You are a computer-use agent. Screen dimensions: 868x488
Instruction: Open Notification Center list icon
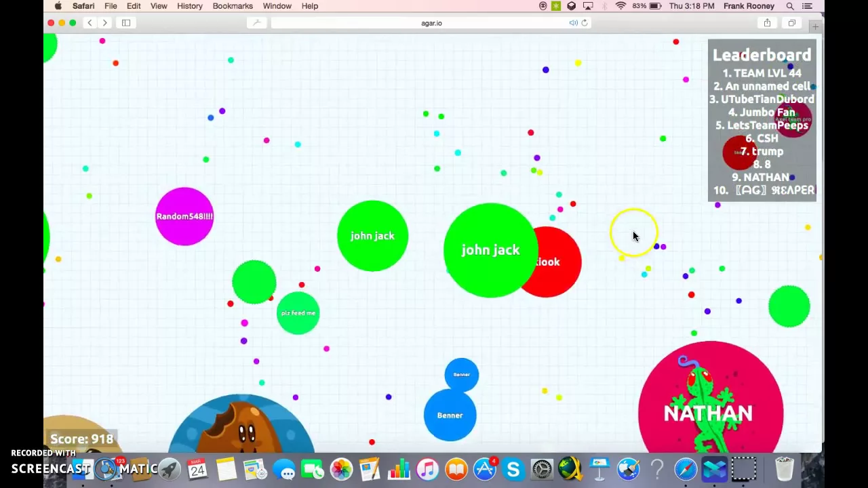[x=807, y=6]
